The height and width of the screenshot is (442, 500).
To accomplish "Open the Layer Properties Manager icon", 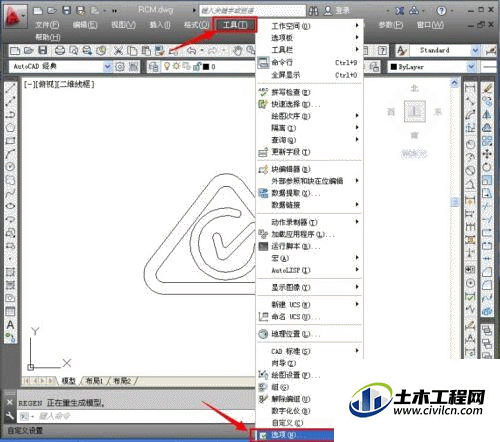I will point(154,67).
